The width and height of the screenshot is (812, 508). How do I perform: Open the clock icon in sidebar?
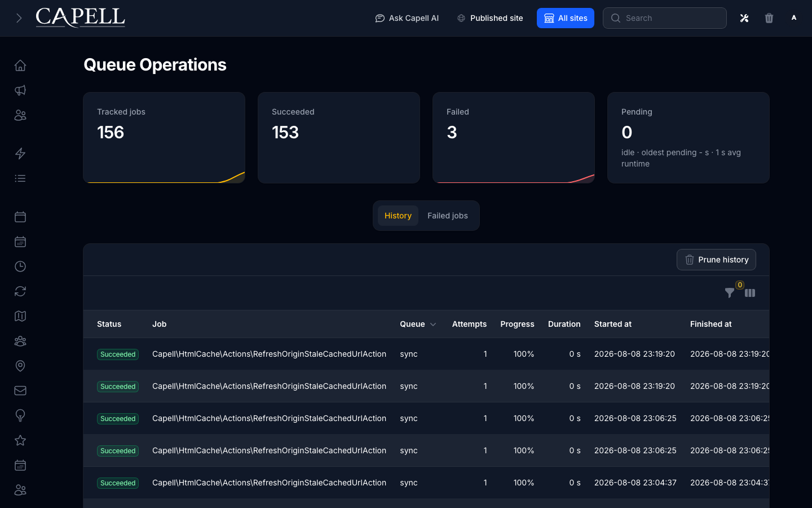tap(20, 266)
